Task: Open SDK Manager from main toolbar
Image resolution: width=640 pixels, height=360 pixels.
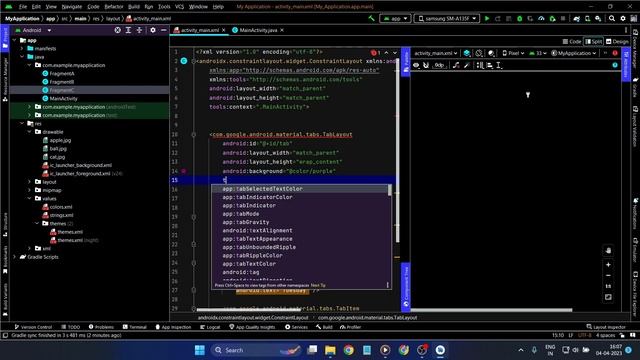Action: click(x=598, y=18)
